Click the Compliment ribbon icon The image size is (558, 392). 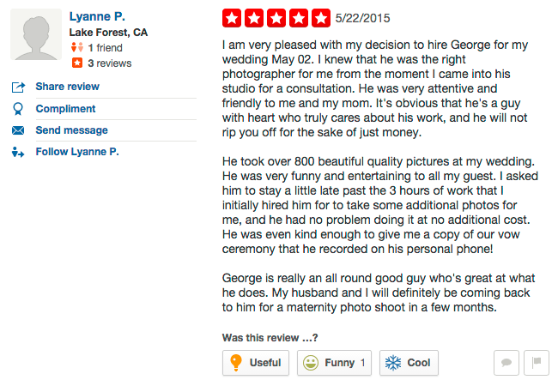click(18, 109)
